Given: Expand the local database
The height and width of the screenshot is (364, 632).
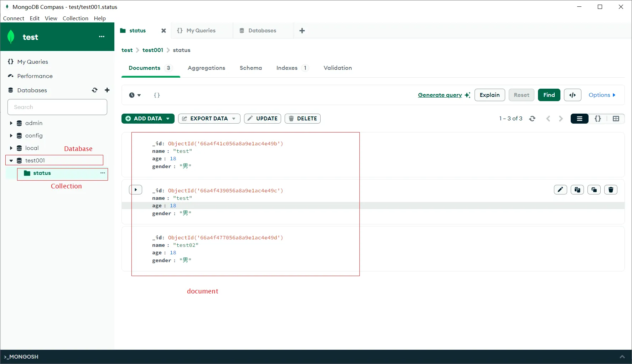Looking at the screenshot, I should pos(11,148).
